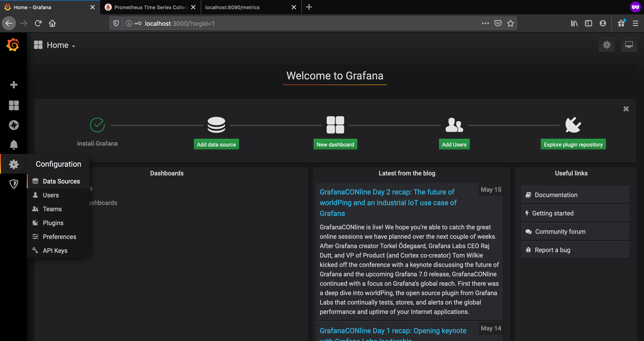Screen dimensions: 644x341
Task: Click the Configuration menu header
Action: tap(59, 164)
